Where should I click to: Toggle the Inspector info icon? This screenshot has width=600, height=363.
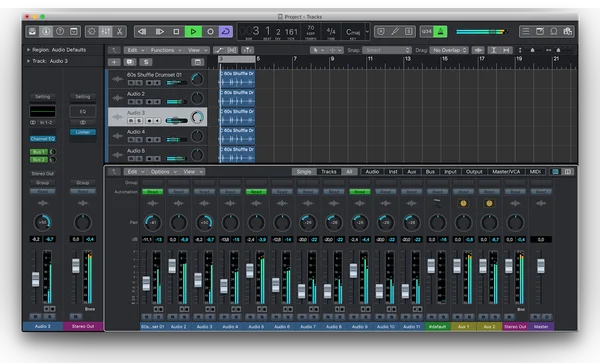point(46,31)
